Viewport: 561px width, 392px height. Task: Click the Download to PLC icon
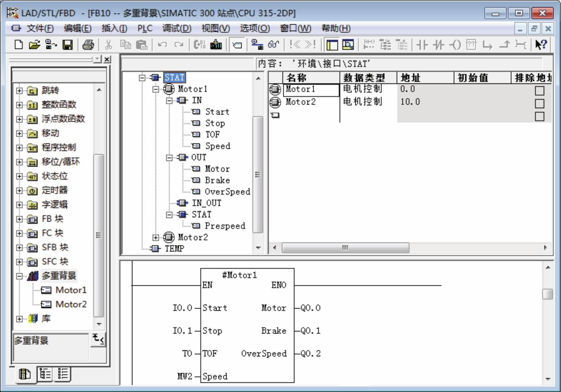coord(216,45)
